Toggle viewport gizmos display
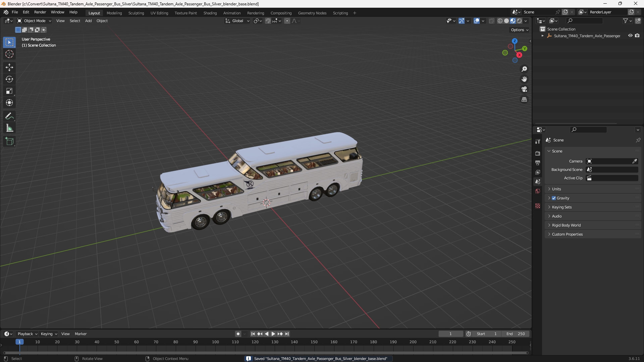 [x=462, y=21]
